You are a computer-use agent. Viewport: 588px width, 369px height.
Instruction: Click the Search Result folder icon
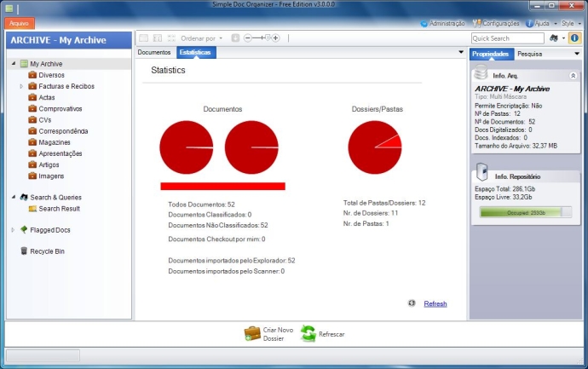click(32, 209)
